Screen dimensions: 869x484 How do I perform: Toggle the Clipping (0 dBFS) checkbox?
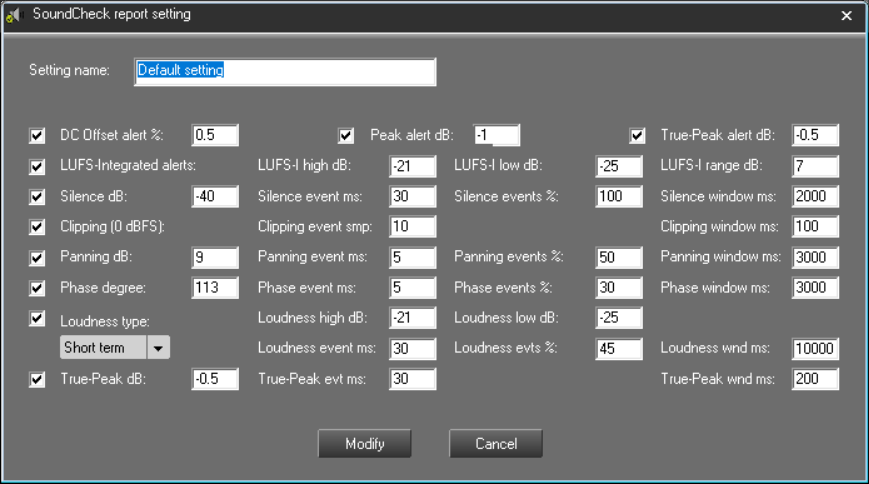38,227
